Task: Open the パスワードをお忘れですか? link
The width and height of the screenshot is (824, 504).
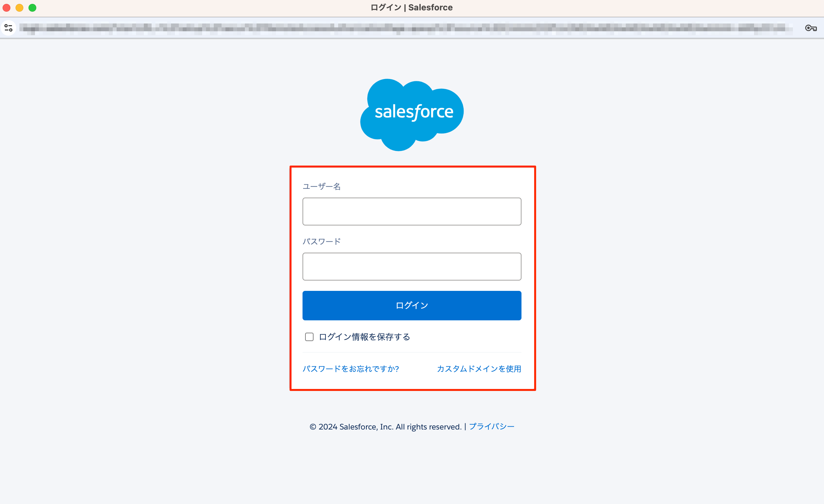Action: tap(350, 369)
